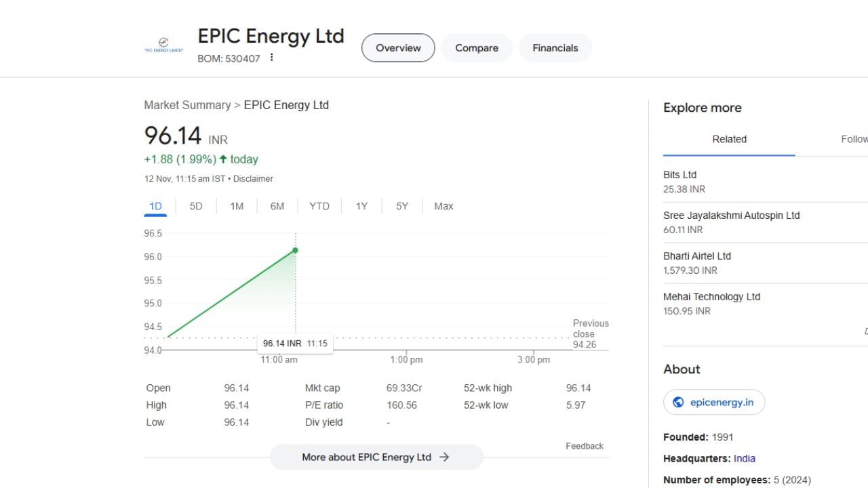Viewport: 868px width, 488px height.
Task: Select the 6M chart range
Action: pos(277,206)
